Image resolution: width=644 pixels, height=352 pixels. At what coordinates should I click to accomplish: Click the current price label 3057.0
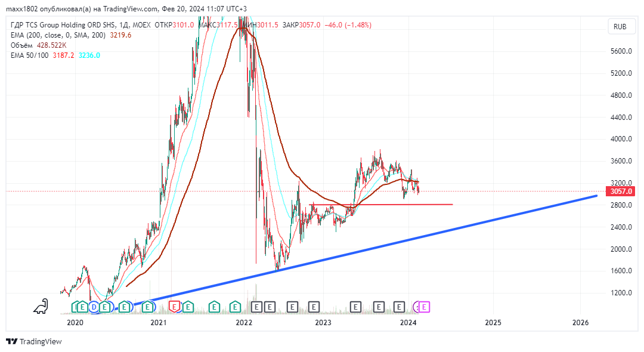621,192
